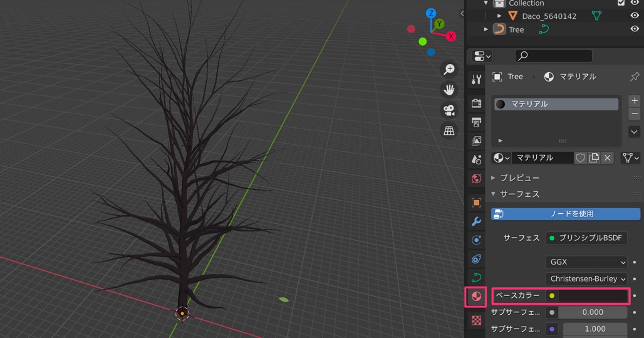644x338 pixels.
Task: Open the Physics properties icon
Action: (x=476, y=240)
